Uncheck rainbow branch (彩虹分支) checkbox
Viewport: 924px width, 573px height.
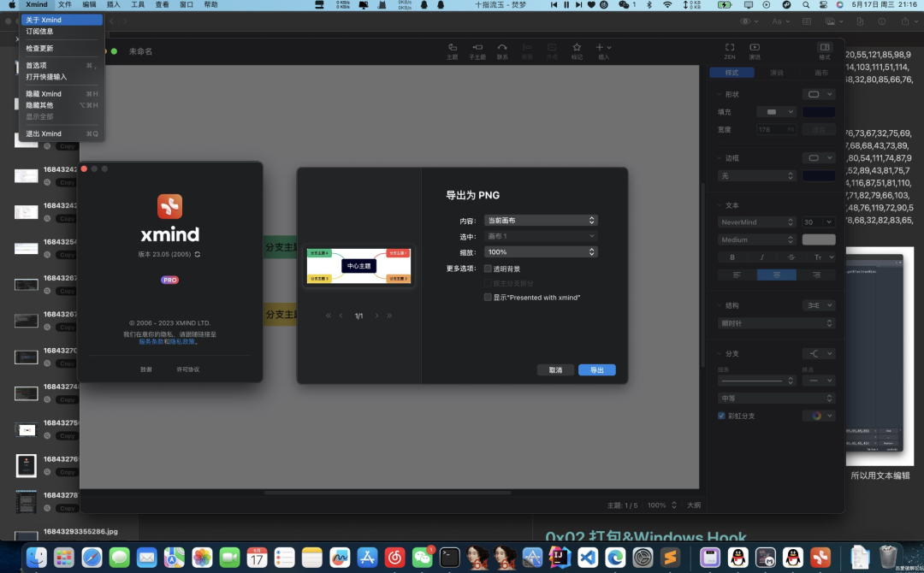(x=721, y=416)
